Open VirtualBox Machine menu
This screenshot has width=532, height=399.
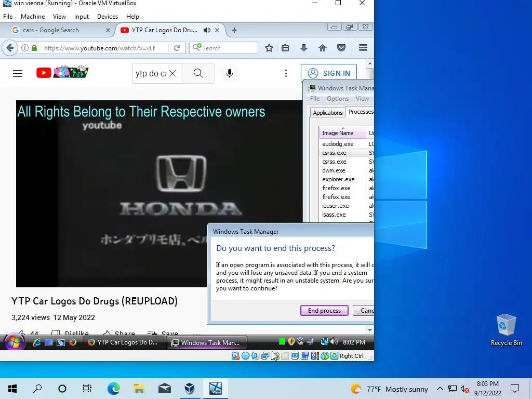click(x=33, y=16)
